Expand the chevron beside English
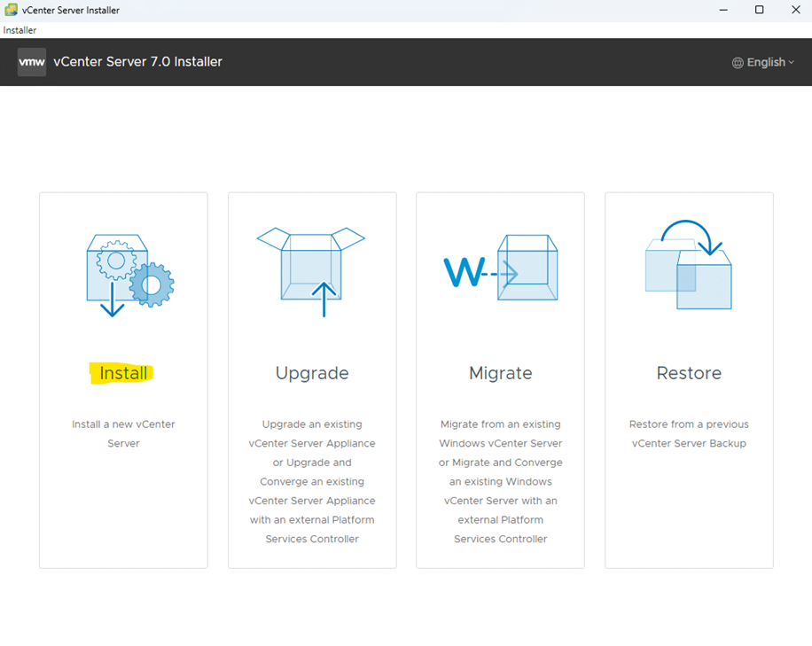The height and width of the screenshot is (646, 812). pos(792,62)
